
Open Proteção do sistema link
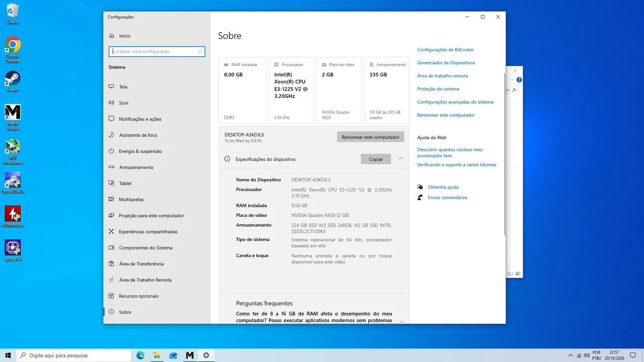click(x=438, y=89)
